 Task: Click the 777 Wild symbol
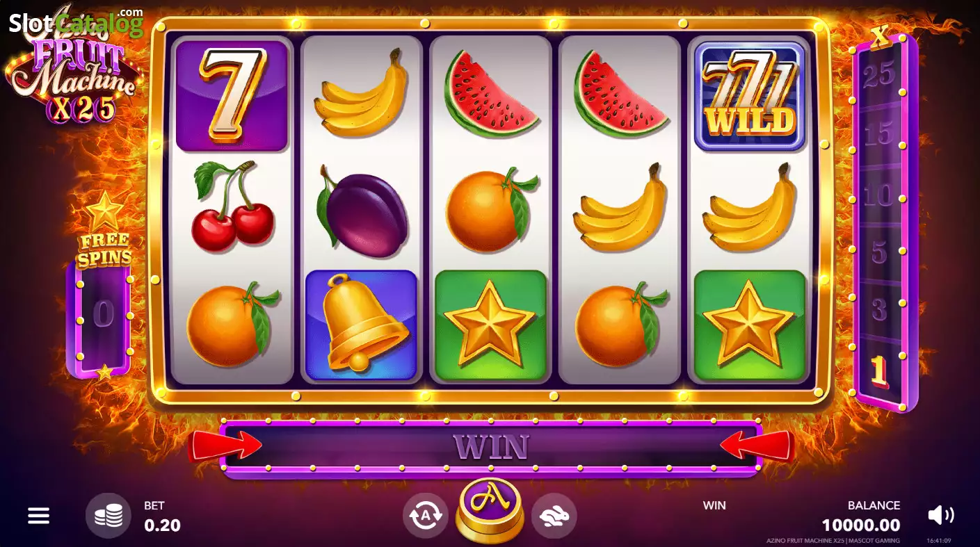[750, 96]
